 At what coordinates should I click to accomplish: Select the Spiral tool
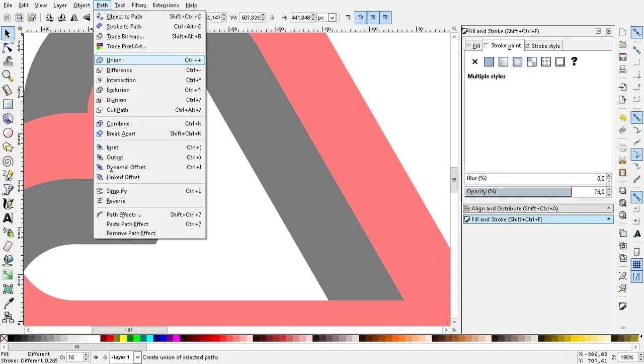(8, 161)
